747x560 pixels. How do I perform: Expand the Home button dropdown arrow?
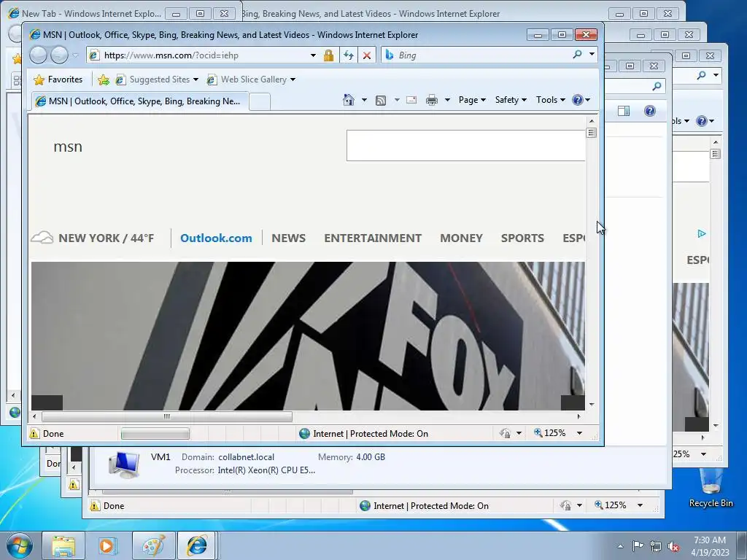[364, 100]
